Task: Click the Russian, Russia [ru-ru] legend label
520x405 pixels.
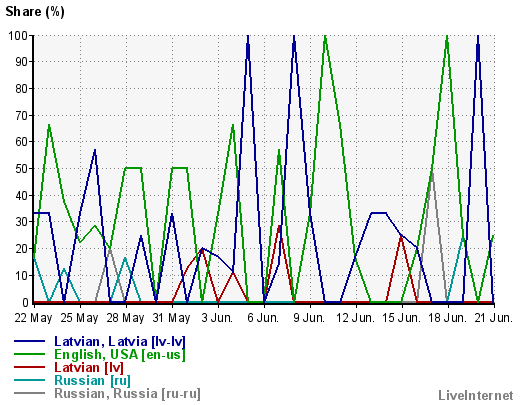Action: [127, 393]
